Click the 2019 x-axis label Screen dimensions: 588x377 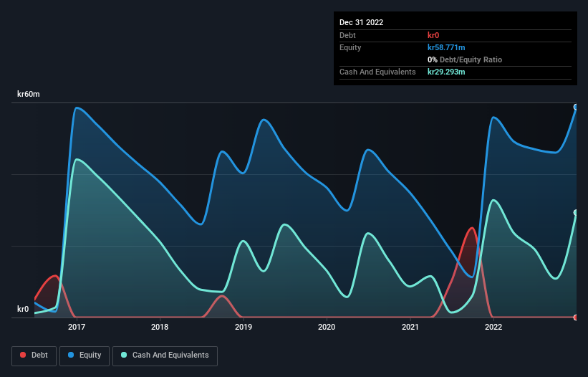244,327
